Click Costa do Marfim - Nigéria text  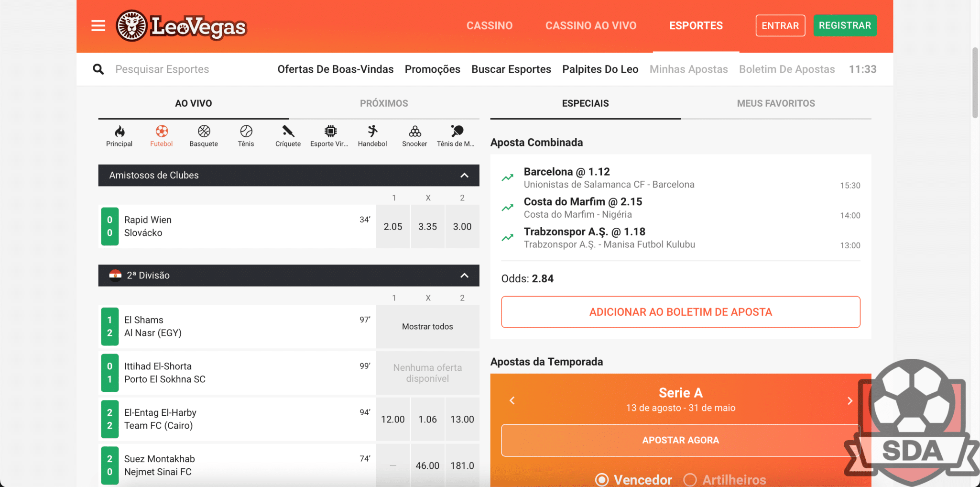pyautogui.click(x=577, y=215)
